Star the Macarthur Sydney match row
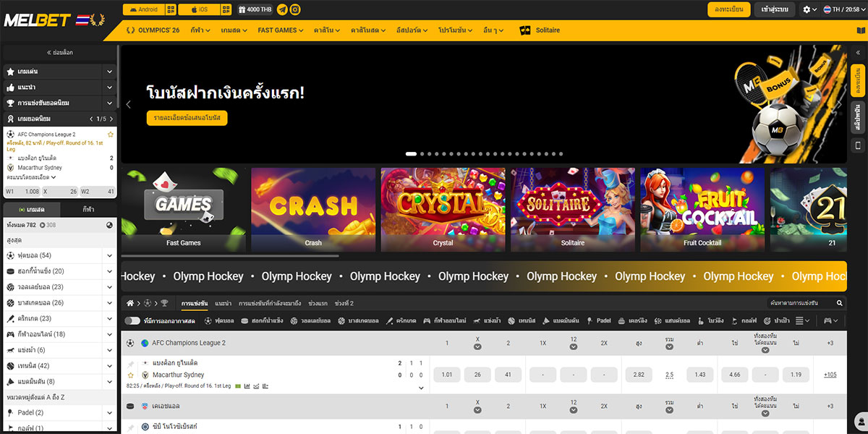 click(x=131, y=375)
